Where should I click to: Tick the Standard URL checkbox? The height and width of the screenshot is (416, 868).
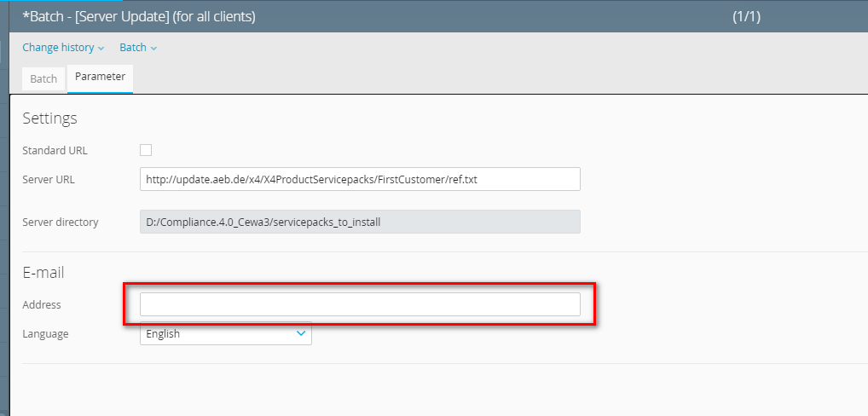point(146,150)
